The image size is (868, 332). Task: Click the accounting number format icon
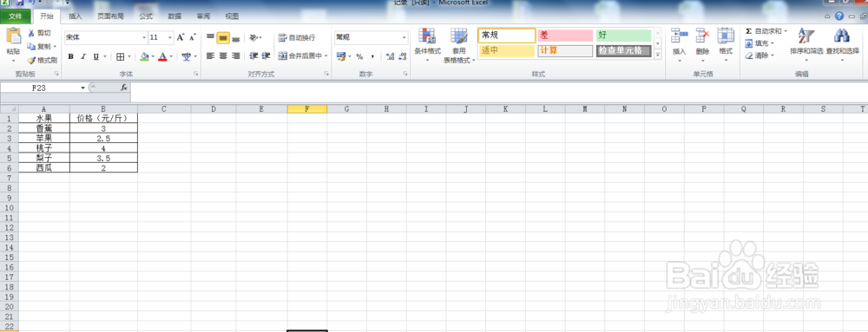pyautogui.click(x=340, y=56)
